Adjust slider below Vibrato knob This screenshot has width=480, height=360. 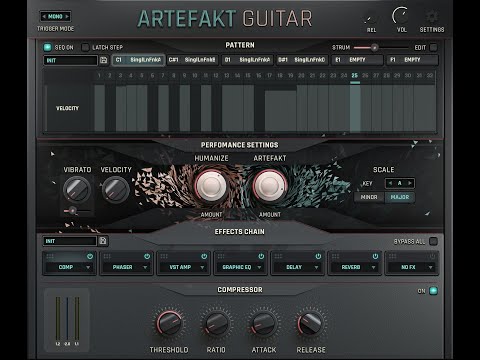point(72,211)
